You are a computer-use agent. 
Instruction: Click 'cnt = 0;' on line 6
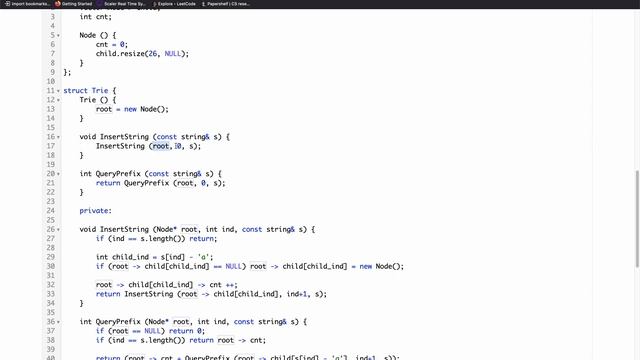pyautogui.click(x=112, y=44)
